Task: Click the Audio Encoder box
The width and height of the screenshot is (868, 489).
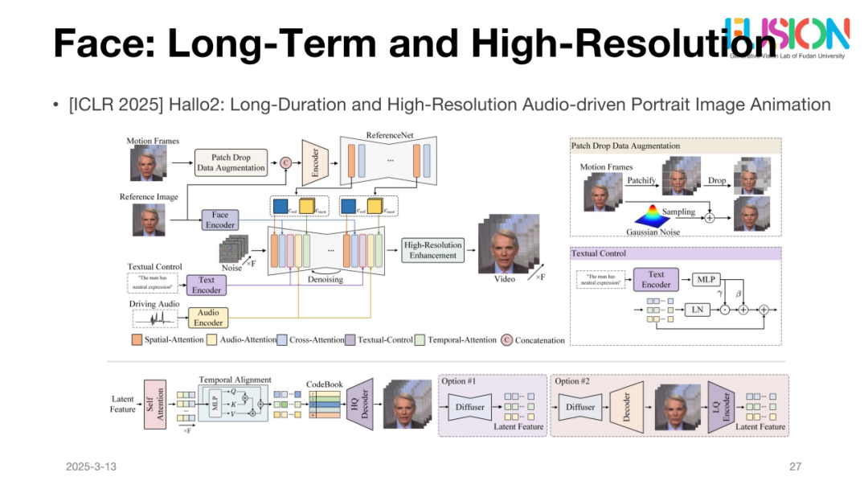Action: [x=207, y=318]
